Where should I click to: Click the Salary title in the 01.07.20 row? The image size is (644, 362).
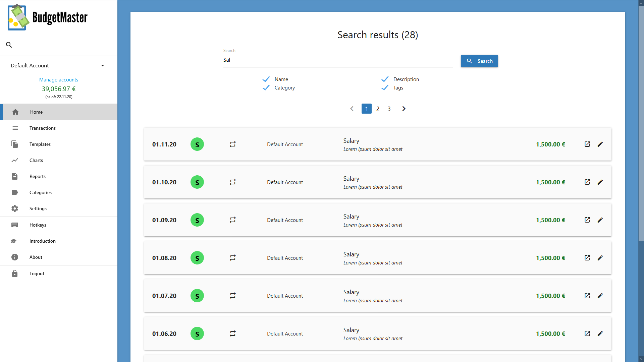(351, 292)
